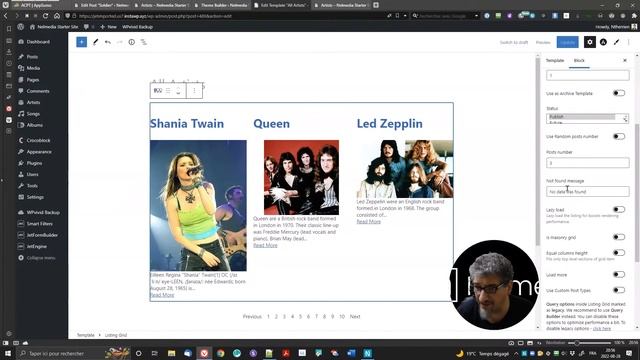Open Artists in admin menu
The height and width of the screenshot is (360, 640).
33,102
